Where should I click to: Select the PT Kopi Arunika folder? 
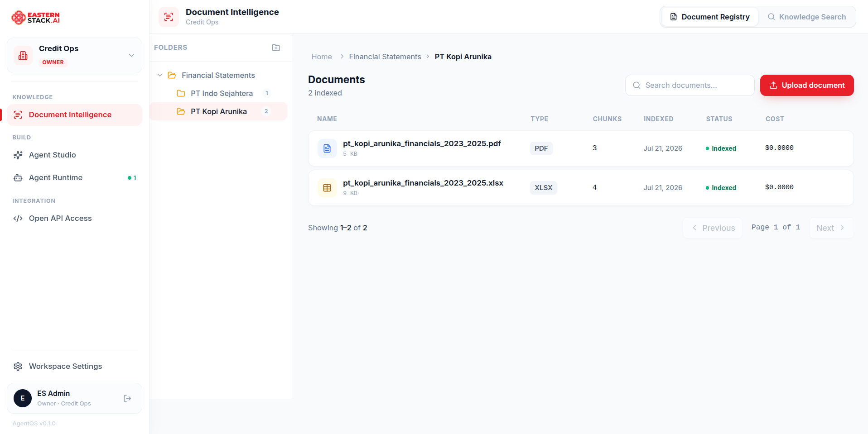click(218, 111)
